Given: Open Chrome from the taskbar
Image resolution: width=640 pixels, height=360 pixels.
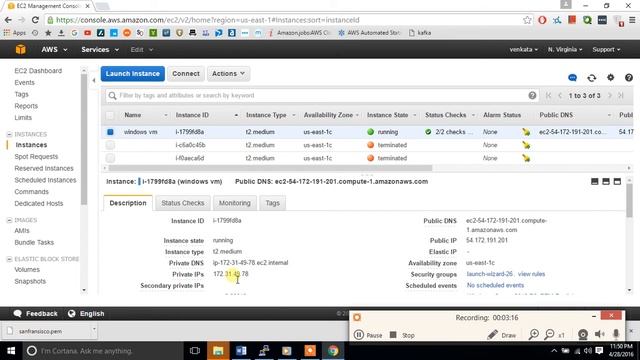Looking at the screenshot, I should point(333,351).
